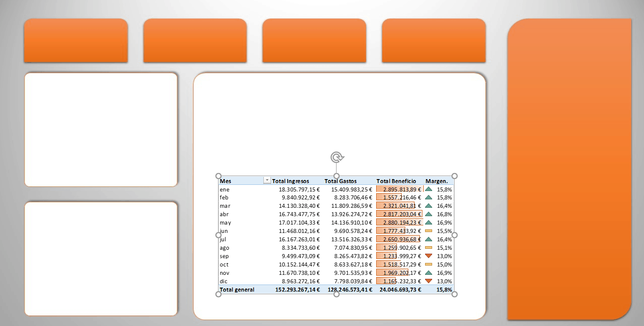Click the green up triangle in may row
Image resolution: width=644 pixels, height=326 pixels.
[429, 222]
